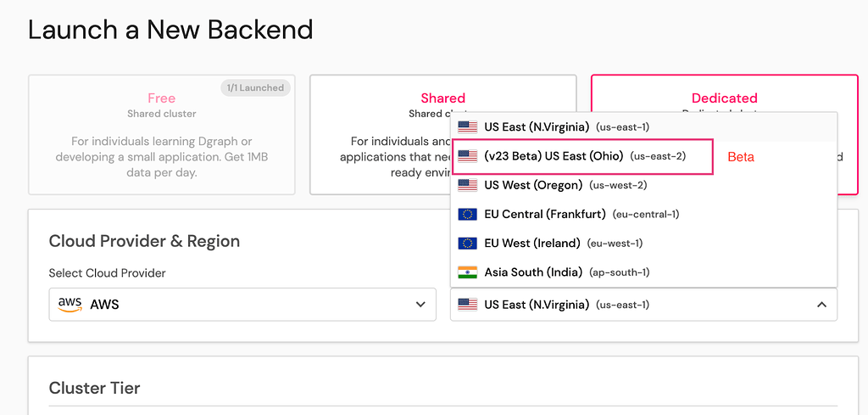This screenshot has height=415, width=868.
Task: Click the US flag beside US East (N.Virginia) option
Action: (467, 127)
